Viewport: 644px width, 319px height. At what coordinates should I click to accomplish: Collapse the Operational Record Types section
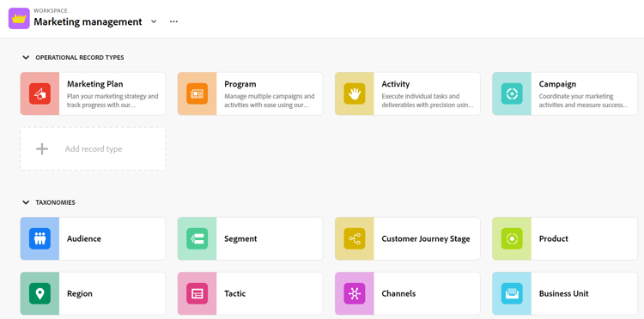(x=26, y=57)
